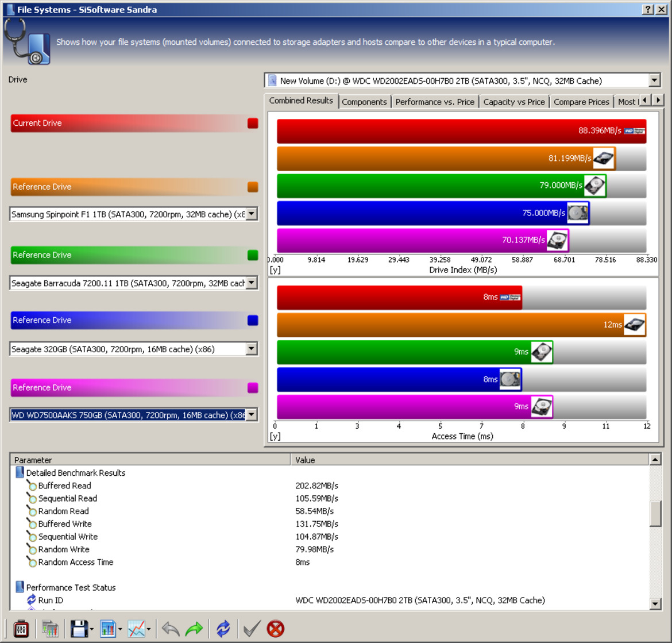Toggle the red Current Drive square
672x643 pixels.
click(253, 124)
